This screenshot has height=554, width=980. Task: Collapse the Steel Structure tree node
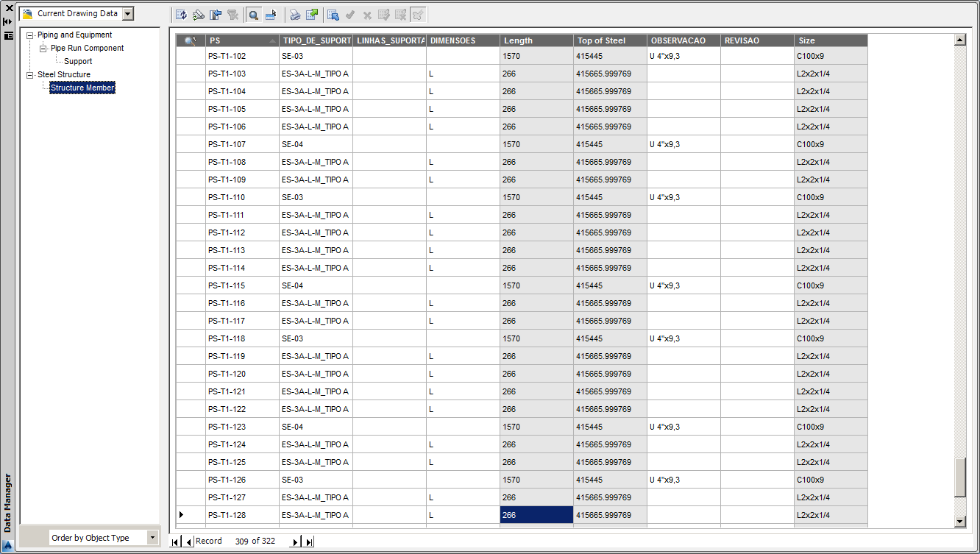coord(29,74)
